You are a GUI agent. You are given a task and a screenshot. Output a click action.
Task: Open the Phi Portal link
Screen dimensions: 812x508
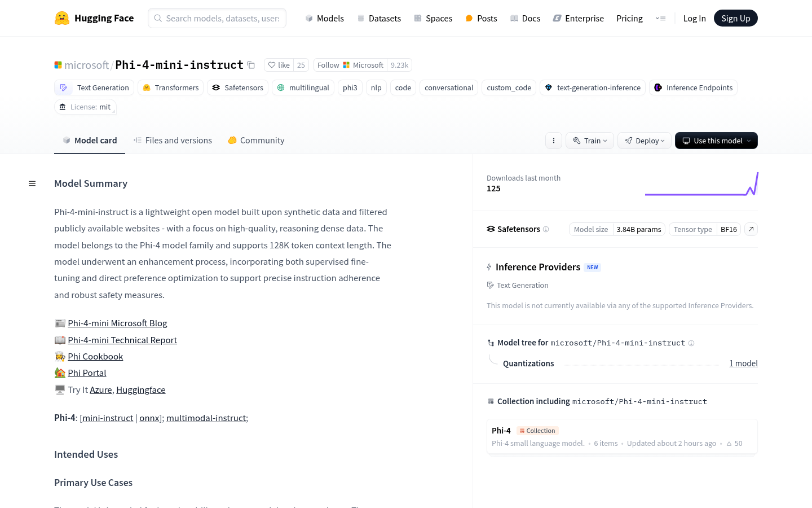pos(87,373)
